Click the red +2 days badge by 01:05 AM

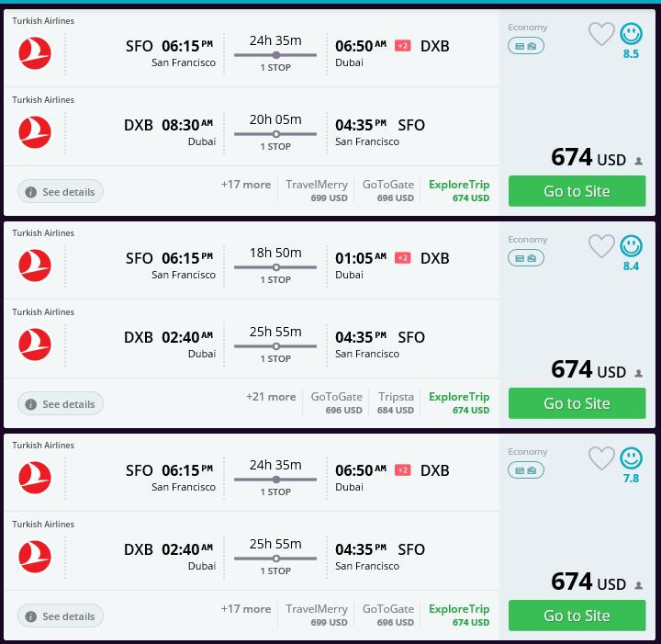point(402,258)
